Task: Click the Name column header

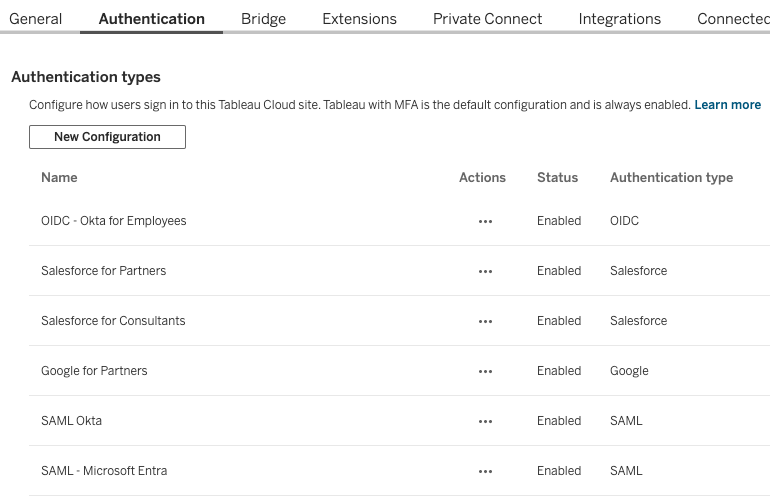Action: point(59,177)
